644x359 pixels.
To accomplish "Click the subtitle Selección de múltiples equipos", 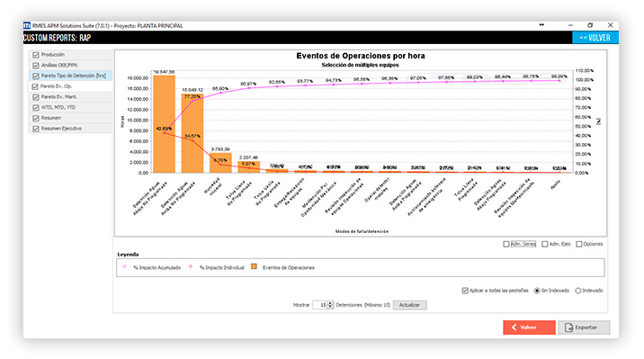I will pyautogui.click(x=360, y=65).
